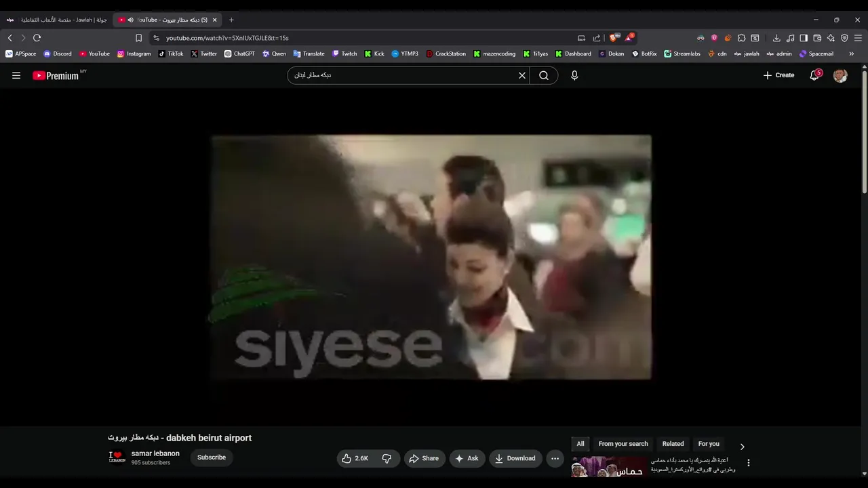Open the Streamlabs bookmark
This screenshot has height=488, width=868.
pyautogui.click(x=682, y=54)
